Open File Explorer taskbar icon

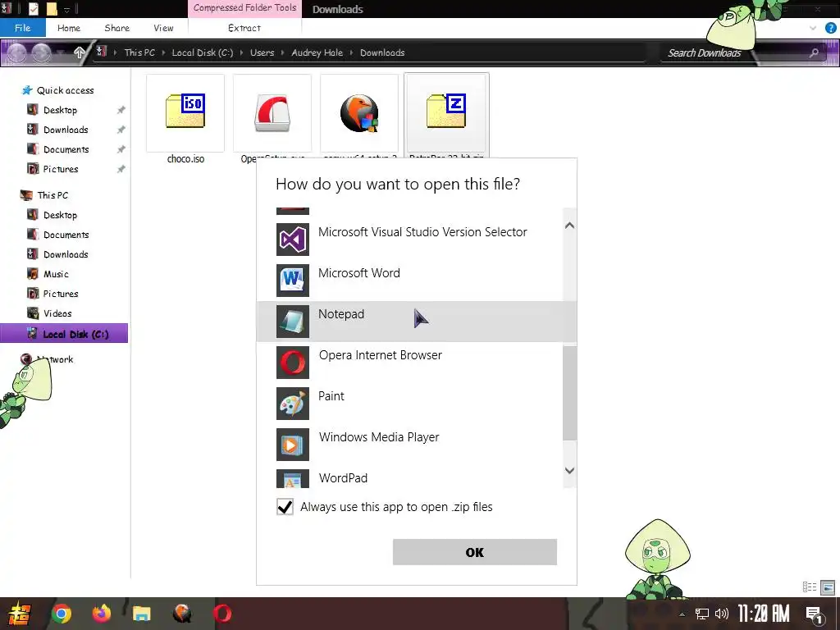(142, 614)
